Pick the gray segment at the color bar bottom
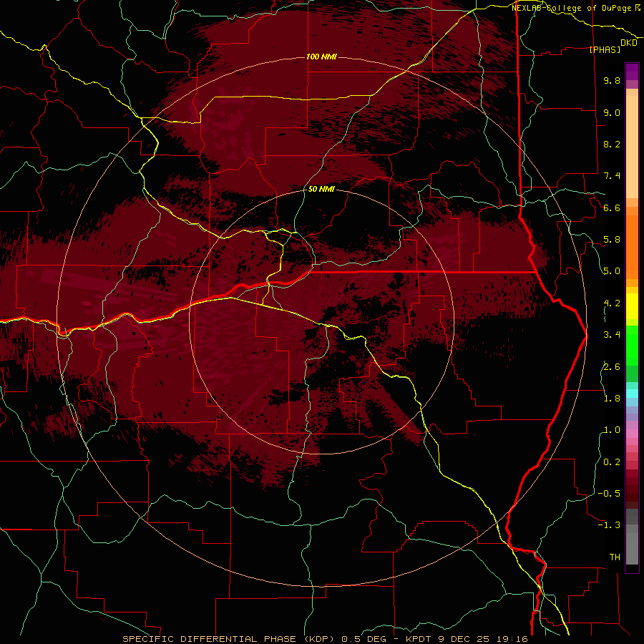The width and height of the screenshot is (644, 644). coord(632,550)
